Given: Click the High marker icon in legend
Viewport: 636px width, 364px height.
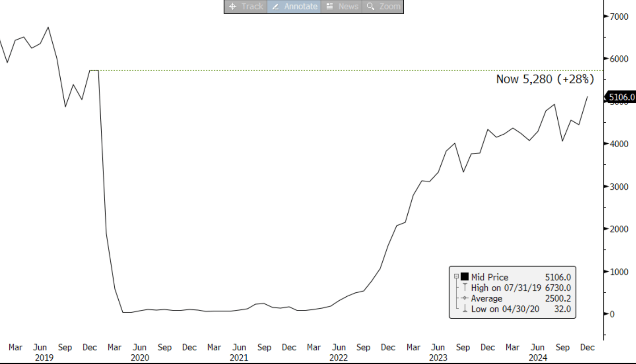Looking at the screenshot, I should click(x=464, y=288).
